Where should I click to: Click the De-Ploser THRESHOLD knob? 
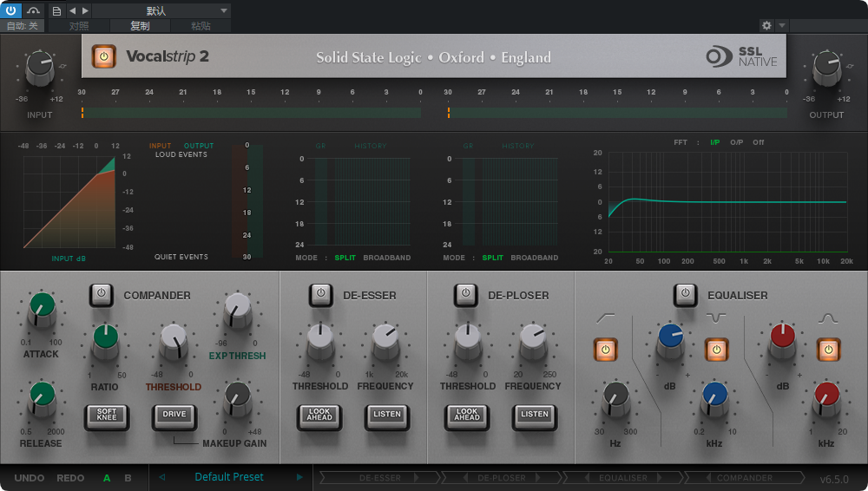[x=468, y=340]
